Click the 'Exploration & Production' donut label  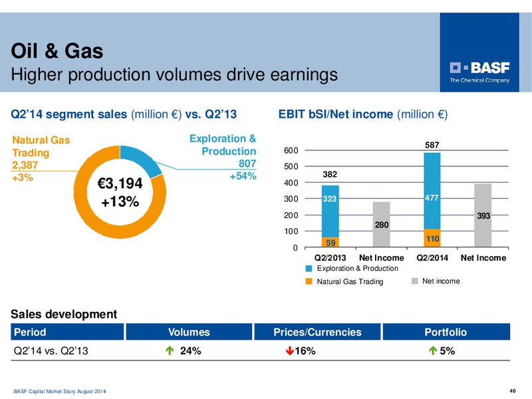point(223,145)
